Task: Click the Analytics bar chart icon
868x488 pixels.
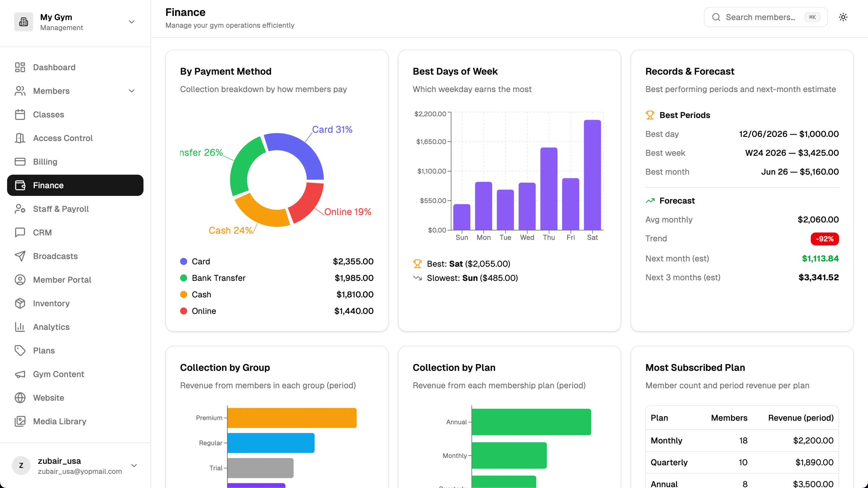Action: point(20,327)
